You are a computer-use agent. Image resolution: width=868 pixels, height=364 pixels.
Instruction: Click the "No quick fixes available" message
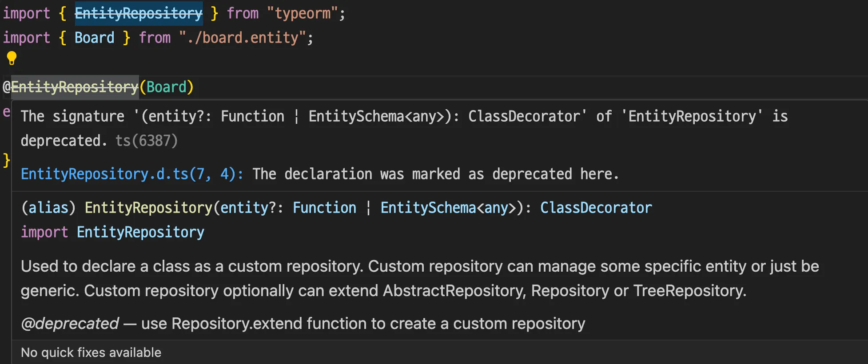(x=91, y=352)
